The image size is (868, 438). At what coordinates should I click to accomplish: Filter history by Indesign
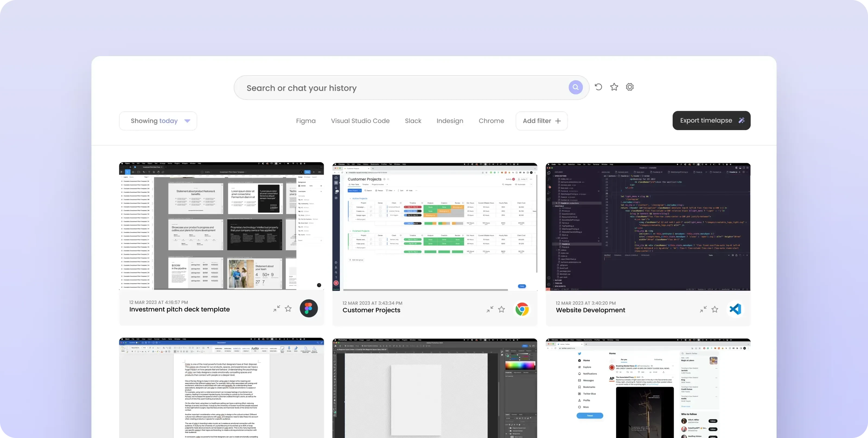(450, 121)
